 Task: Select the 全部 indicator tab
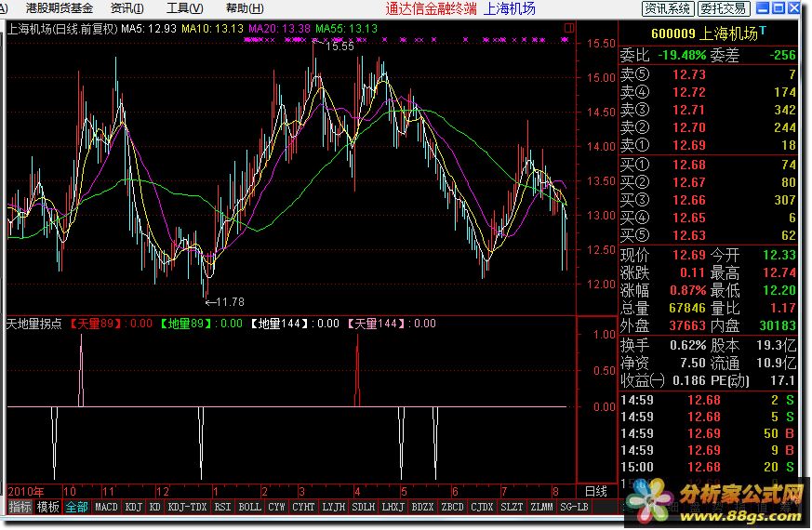[76, 507]
